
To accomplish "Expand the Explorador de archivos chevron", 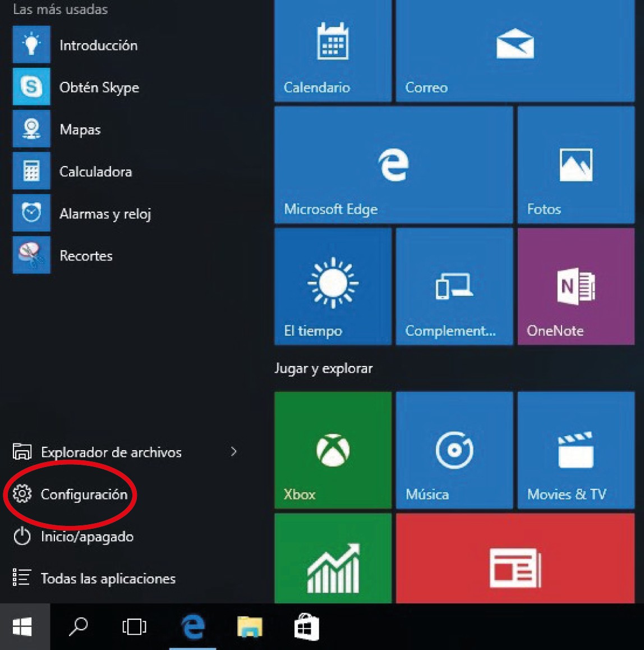I will pos(234,451).
